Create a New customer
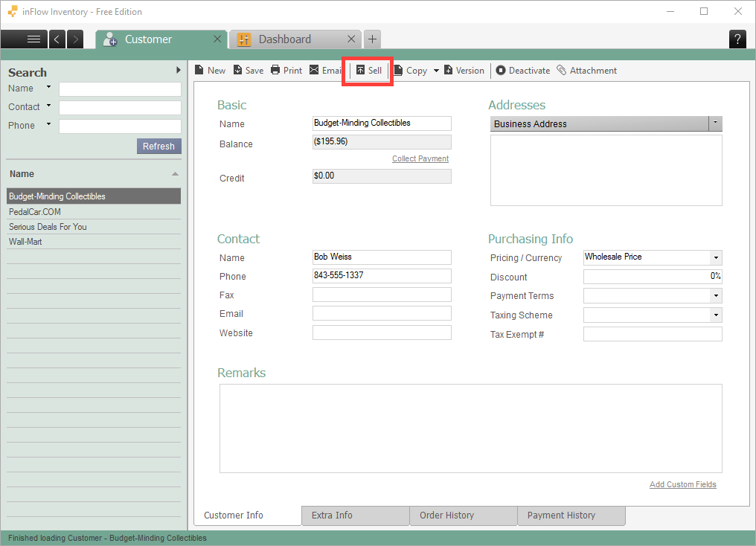This screenshot has width=756, height=546. coord(211,71)
